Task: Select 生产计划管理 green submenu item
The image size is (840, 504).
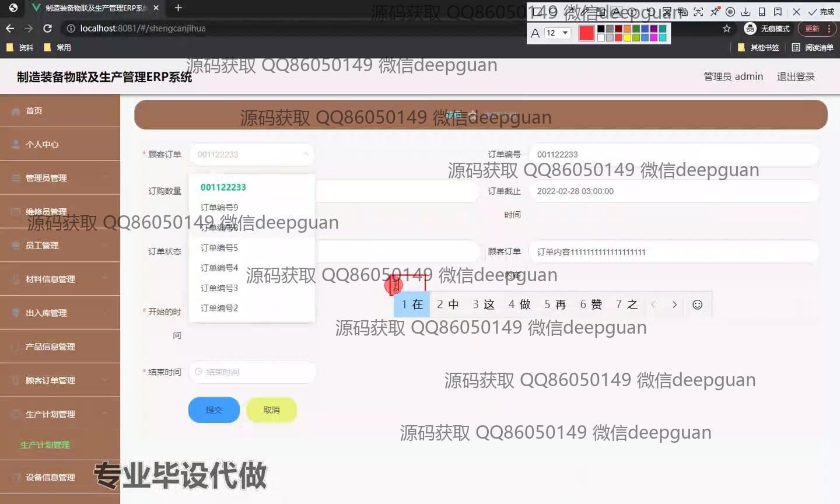Action: pos(45,444)
